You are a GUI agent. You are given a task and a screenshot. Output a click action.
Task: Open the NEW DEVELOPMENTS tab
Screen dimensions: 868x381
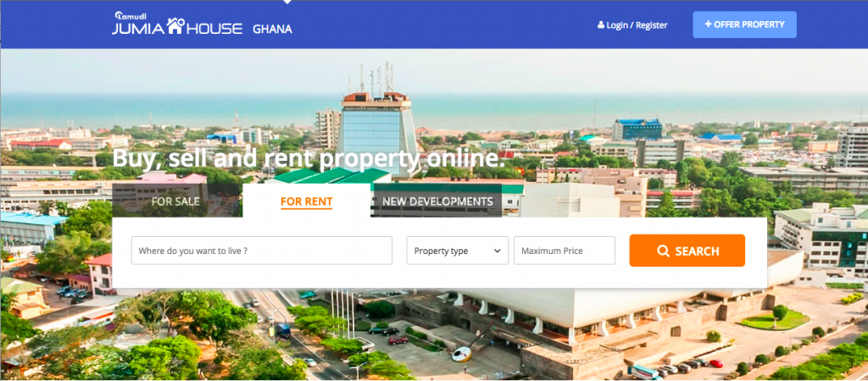[437, 202]
